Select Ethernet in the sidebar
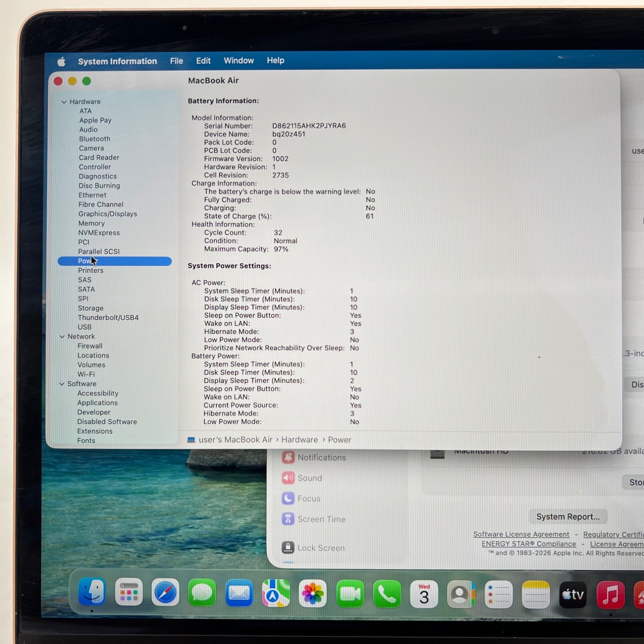Screen dimensions: 644x644 92,195
